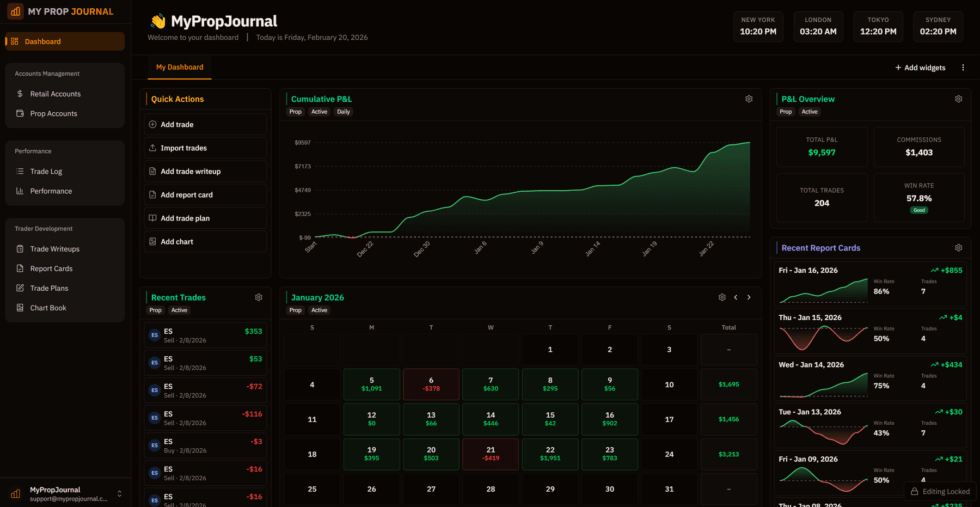This screenshot has width=980, height=507.
Task: Open the January 2026 calendar settings gear
Action: click(722, 297)
